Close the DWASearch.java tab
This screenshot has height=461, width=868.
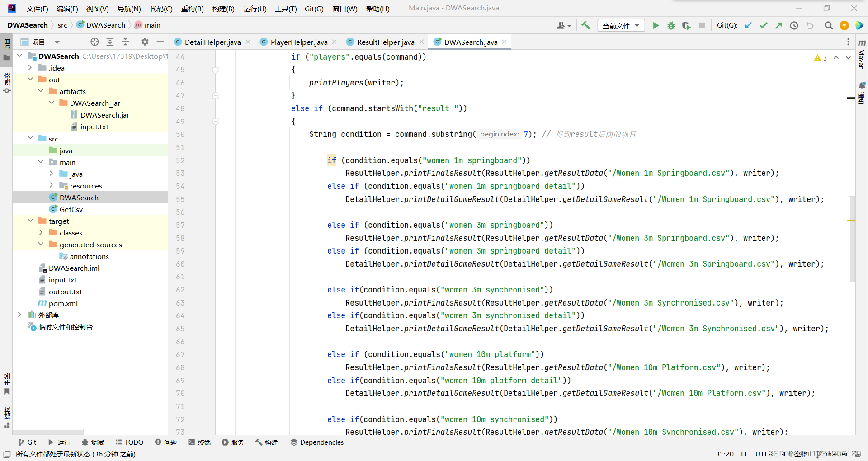point(504,42)
